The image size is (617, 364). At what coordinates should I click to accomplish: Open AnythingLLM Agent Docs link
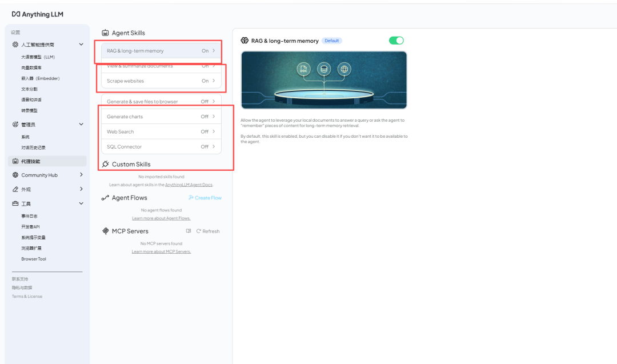click(189, 185)
